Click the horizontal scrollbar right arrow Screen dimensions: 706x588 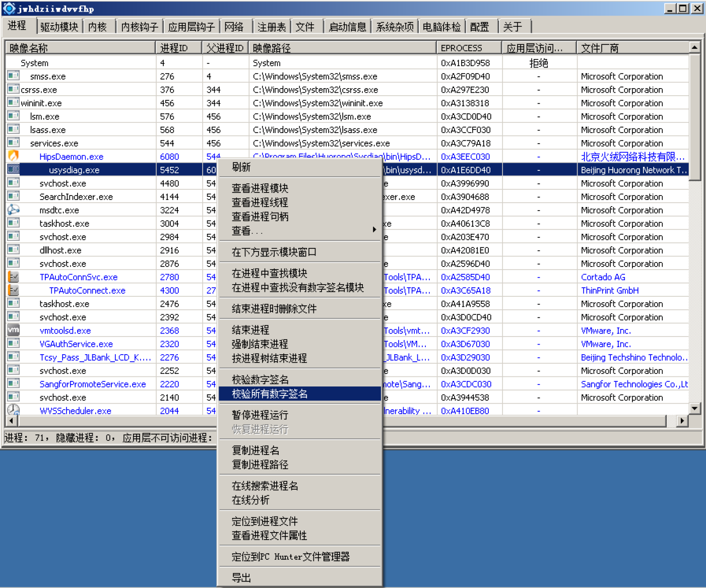[x=682, y=420]
